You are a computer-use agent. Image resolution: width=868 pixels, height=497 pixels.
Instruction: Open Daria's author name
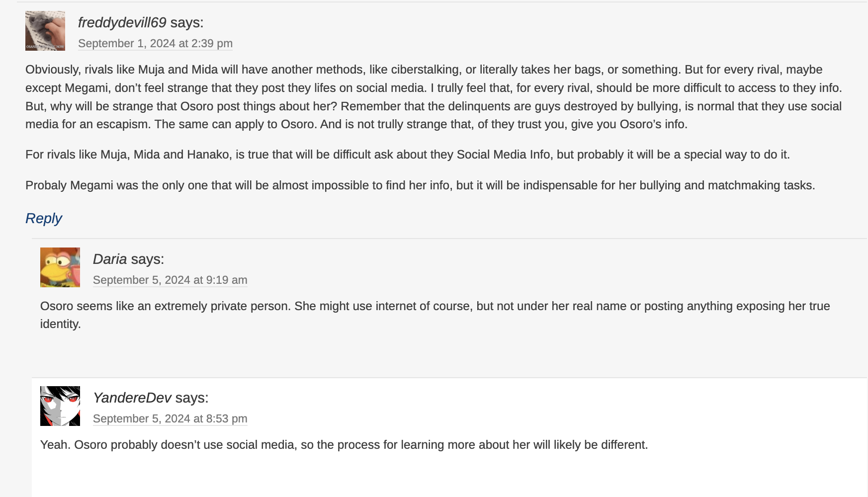[x=110, y=259]
